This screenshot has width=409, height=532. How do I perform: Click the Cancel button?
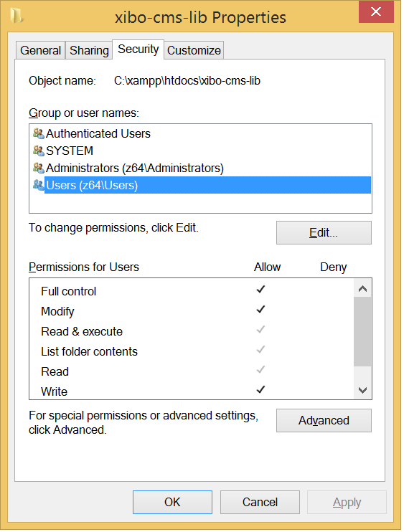tap(260, 502)
